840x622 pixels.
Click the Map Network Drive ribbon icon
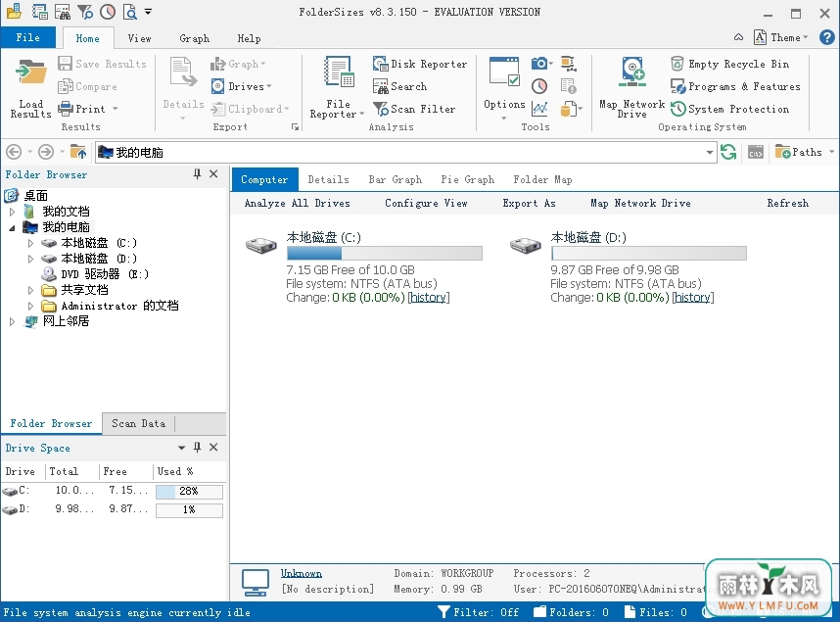pyautogui.click(x=632, y=72)
